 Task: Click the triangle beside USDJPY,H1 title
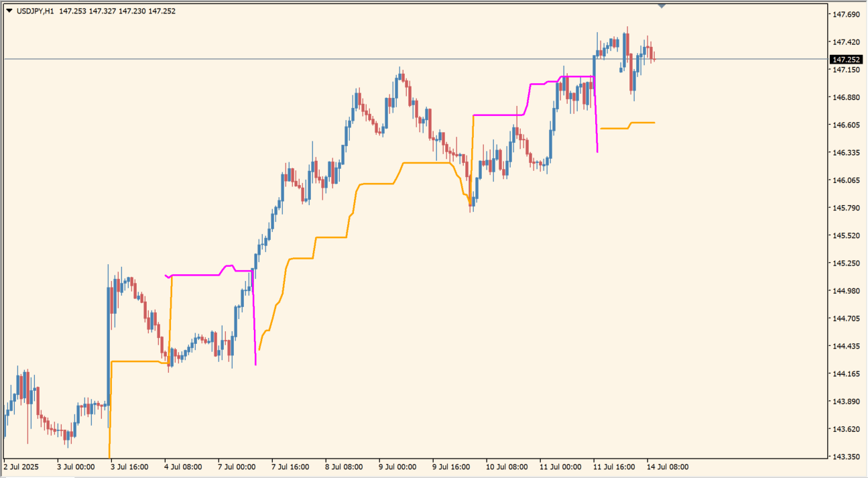pos(9,11)
